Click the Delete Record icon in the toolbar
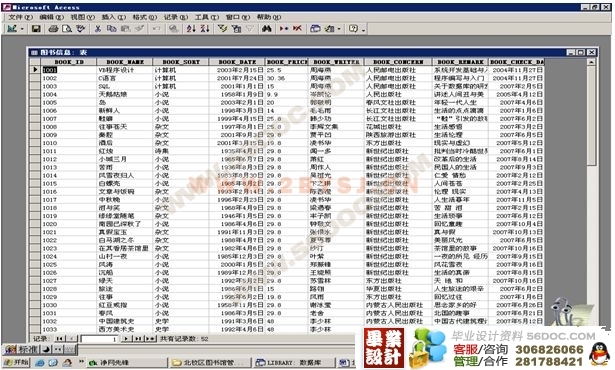Image resolution: width=615 pixels, height=370 pixels. [x=297, y=29]
